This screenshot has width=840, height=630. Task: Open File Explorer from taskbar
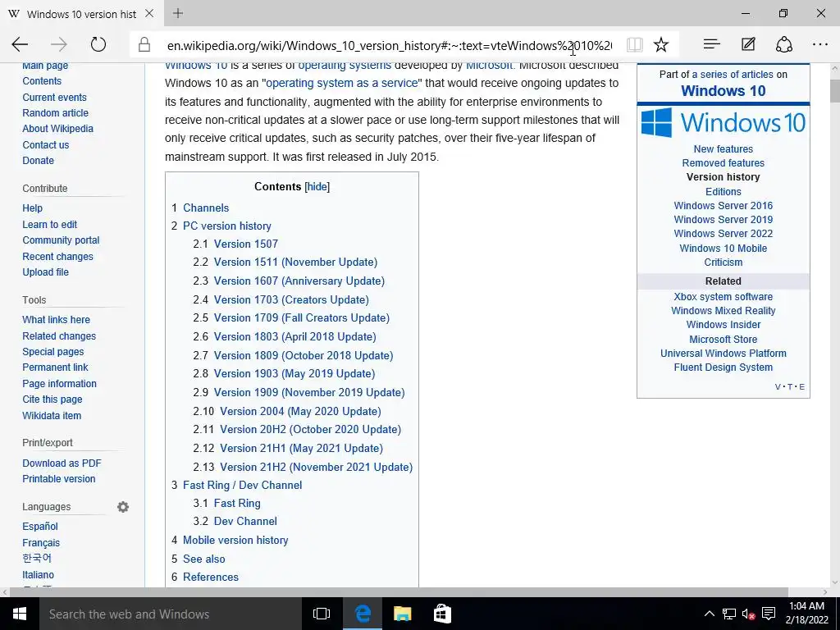[x=402, y=614]
